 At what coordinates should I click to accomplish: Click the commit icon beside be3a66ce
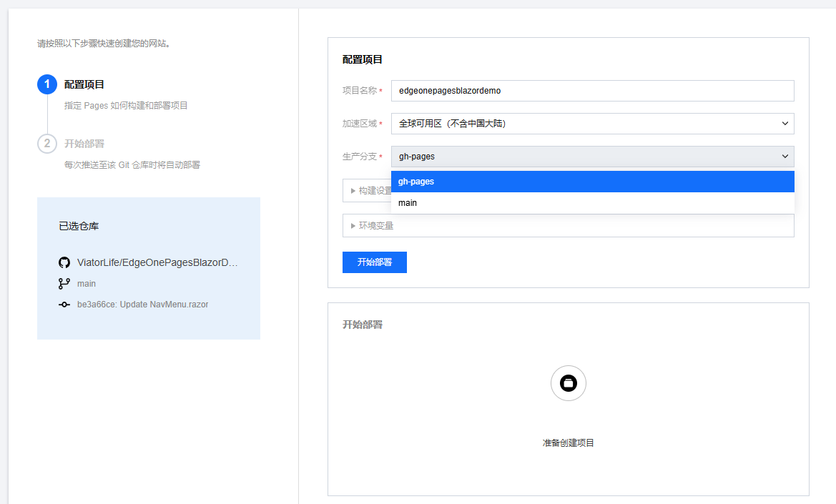(64, 304)
